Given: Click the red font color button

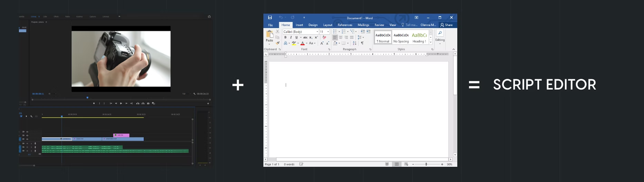Looking at the screenshot, I should 302,43.
